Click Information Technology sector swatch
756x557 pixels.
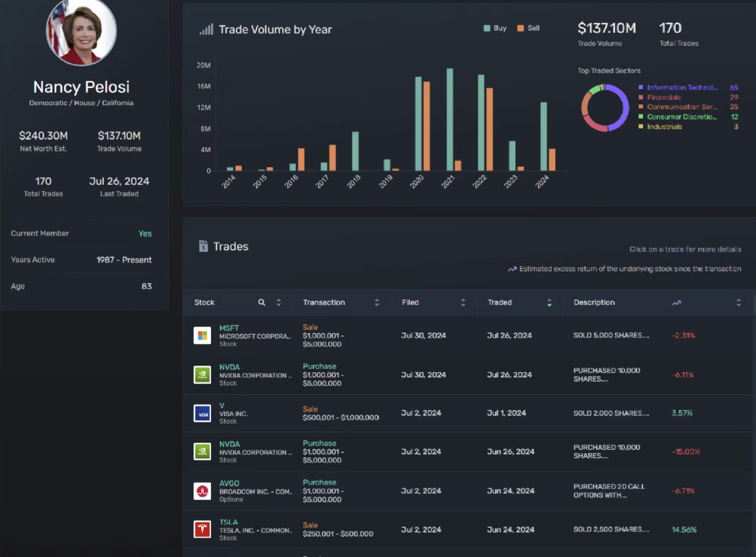point(641,87)
